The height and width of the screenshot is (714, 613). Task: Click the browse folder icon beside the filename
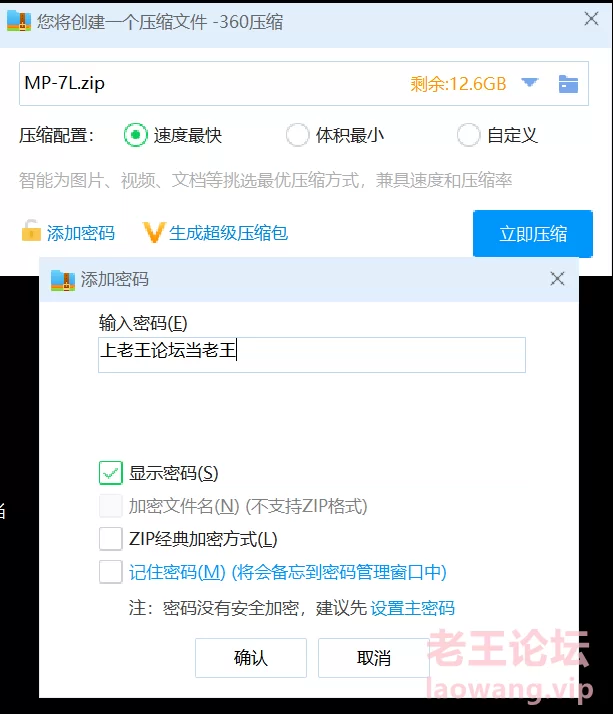[568, 84]
